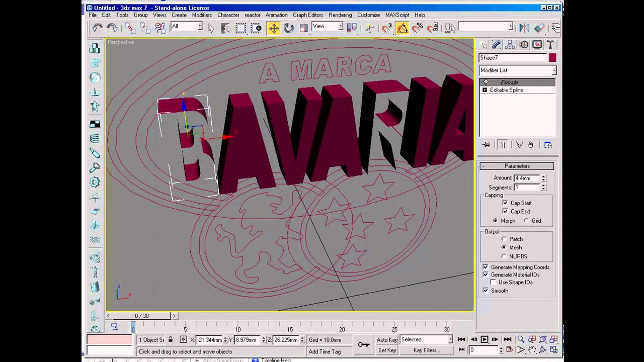Toggle Show End Result icon
This screenshot has width=644, height=362.
point(503,145)
